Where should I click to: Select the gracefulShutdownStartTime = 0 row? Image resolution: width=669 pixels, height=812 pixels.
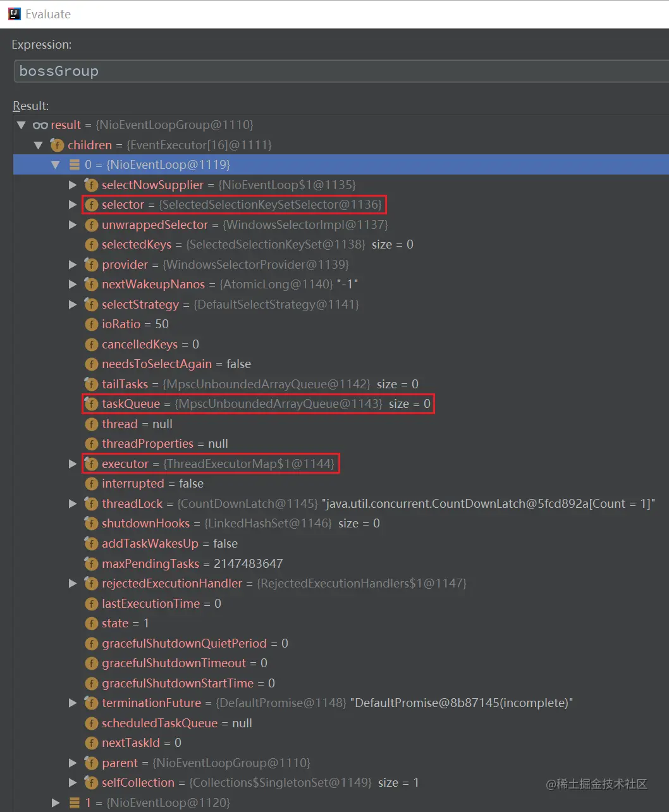pos(341,684)
